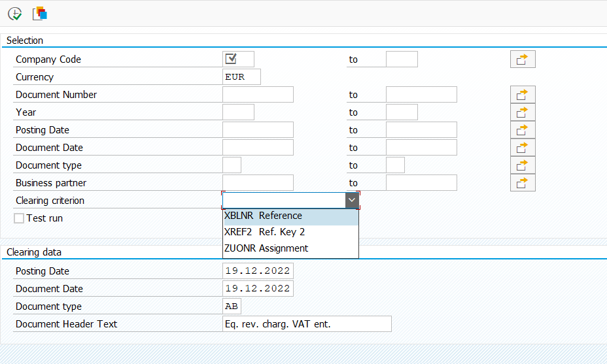
Task: Click the Clearing criterion label
Action: pyautogui.click(x=50, y=201)
